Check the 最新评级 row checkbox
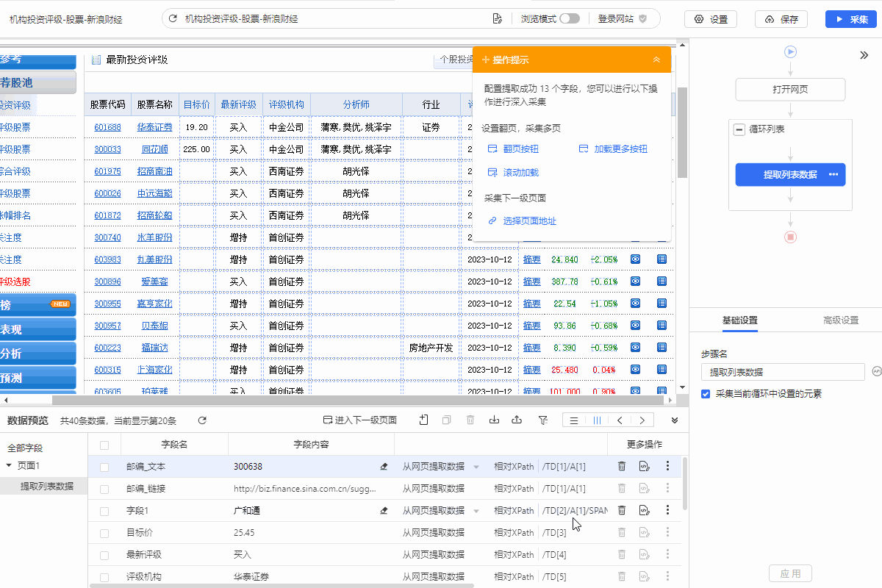This screenshot has height=588, width=882. point(104,555)
